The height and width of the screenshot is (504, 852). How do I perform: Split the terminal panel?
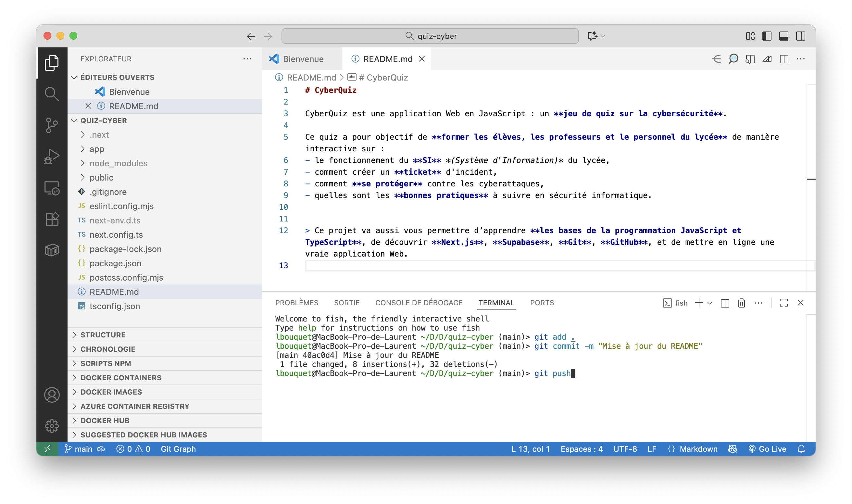(725, 303)
